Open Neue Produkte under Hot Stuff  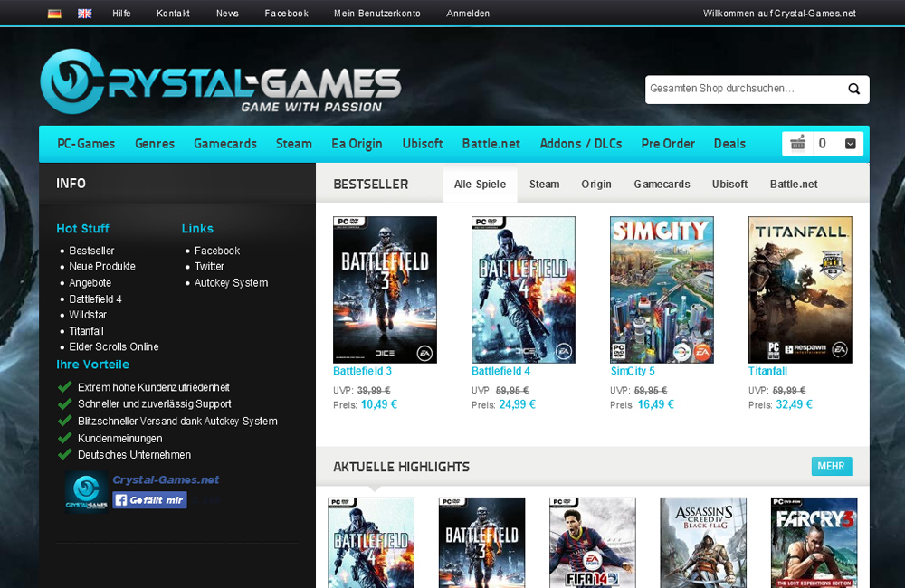102,267
